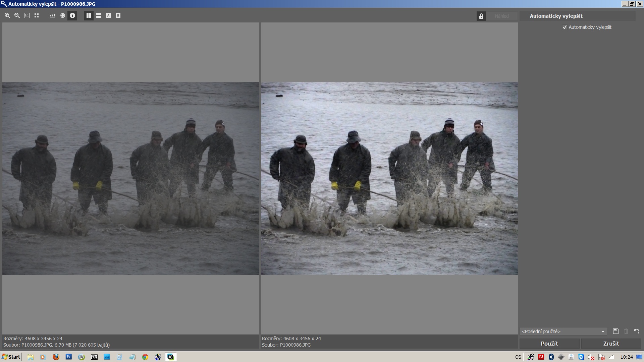This screenshot has height=362, width=644.
Task: Toggle the preview lock icon
Action: [481, 16]
